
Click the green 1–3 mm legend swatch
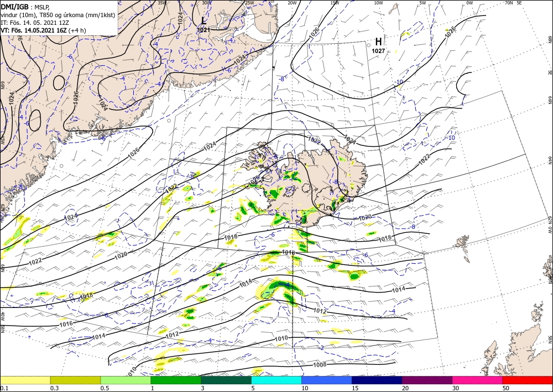(176, 380)
